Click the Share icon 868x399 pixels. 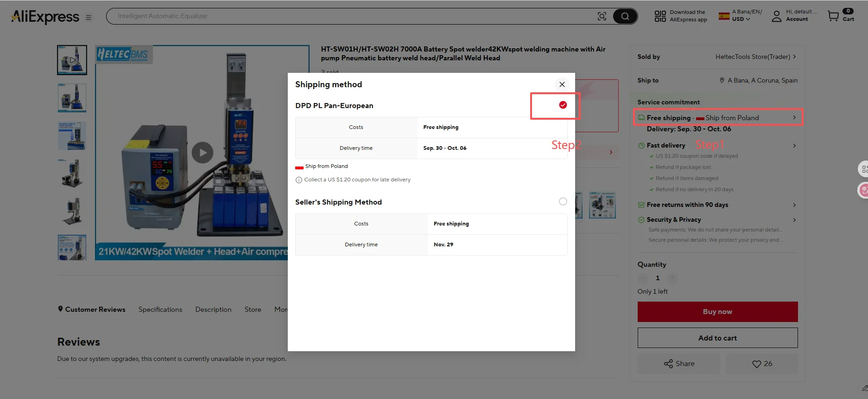point(668,364)
